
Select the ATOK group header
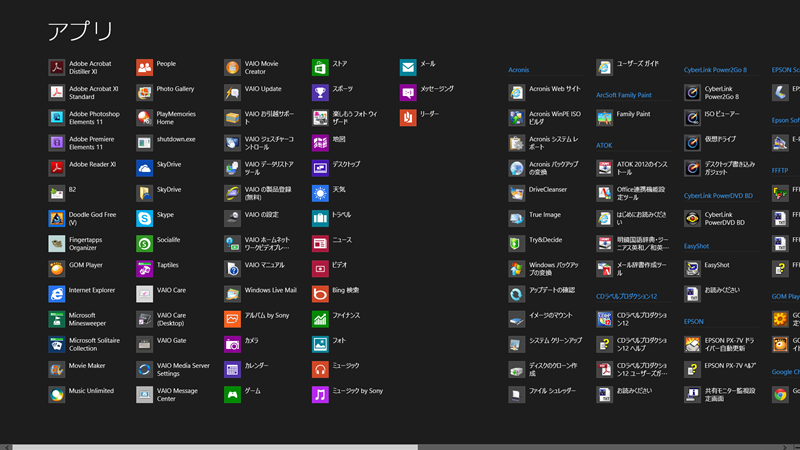point(604,145)
